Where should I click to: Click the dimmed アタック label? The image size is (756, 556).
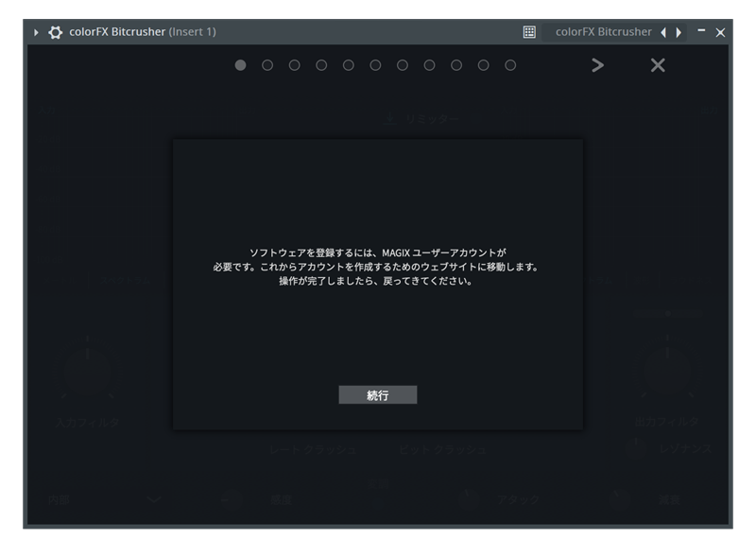click(518, 499)
